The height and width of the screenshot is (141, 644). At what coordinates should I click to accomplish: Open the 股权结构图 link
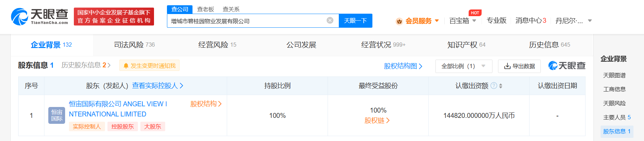click(x=403, y=66)
